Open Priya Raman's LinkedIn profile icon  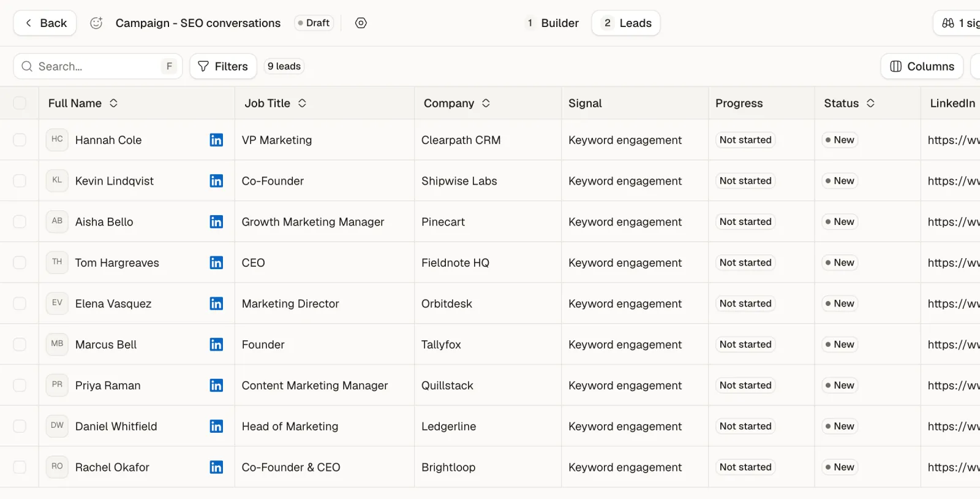[x=216, y=385]
